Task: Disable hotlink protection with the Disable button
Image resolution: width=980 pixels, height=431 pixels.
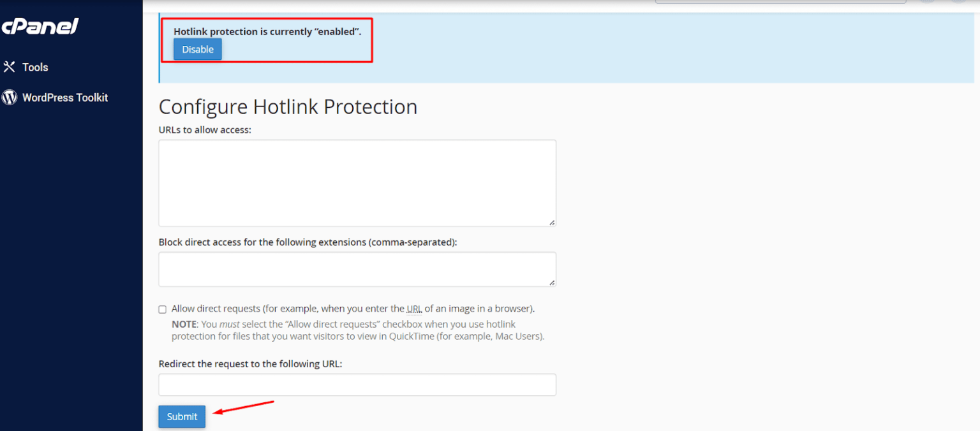Action: (x=197, y=49)
